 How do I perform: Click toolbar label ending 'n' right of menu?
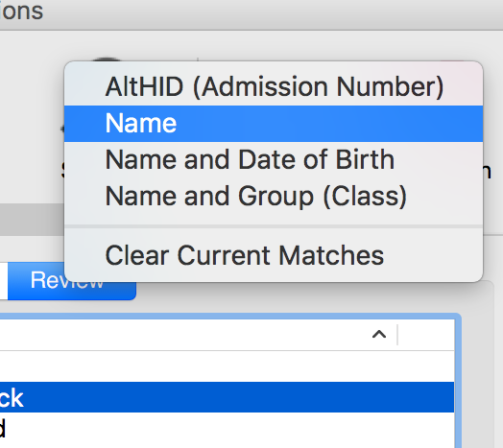click(x=487, y=172)
